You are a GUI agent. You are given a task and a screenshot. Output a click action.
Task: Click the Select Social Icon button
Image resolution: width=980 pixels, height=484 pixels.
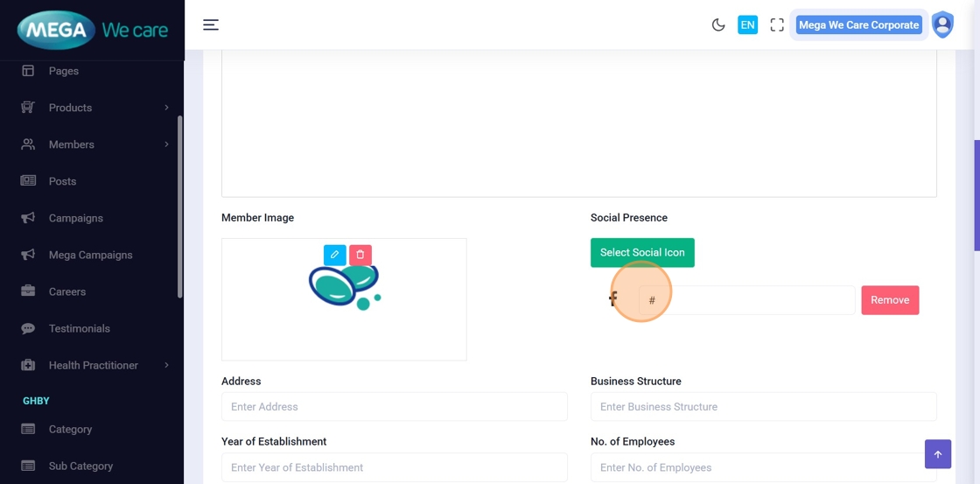(642, 253)
